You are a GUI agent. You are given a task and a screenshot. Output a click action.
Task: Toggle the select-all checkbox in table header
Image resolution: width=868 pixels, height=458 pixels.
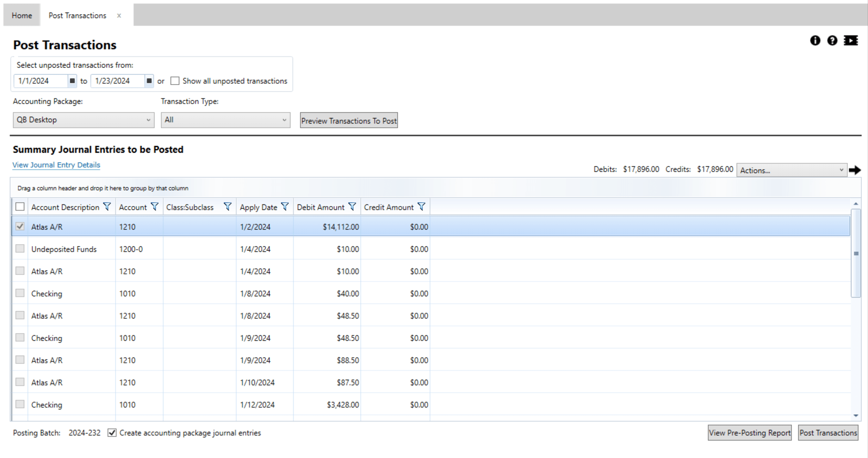point(20,207)
